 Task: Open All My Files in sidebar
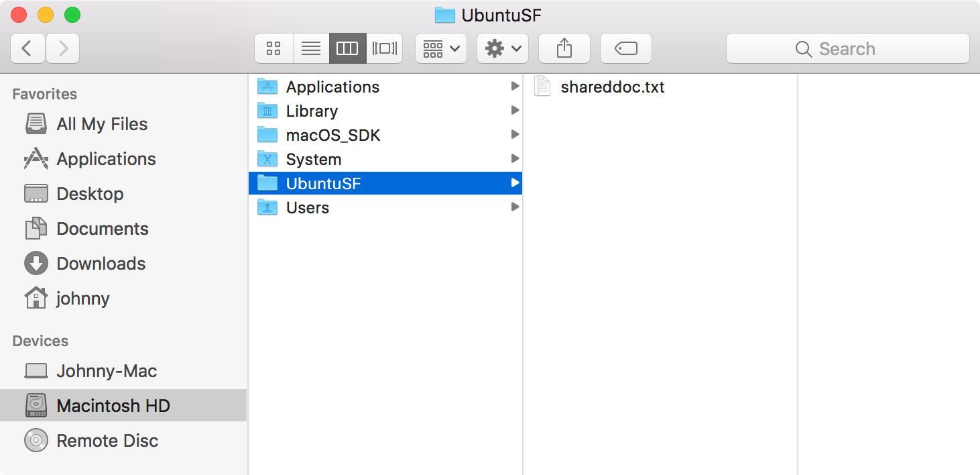click(123, 124)
